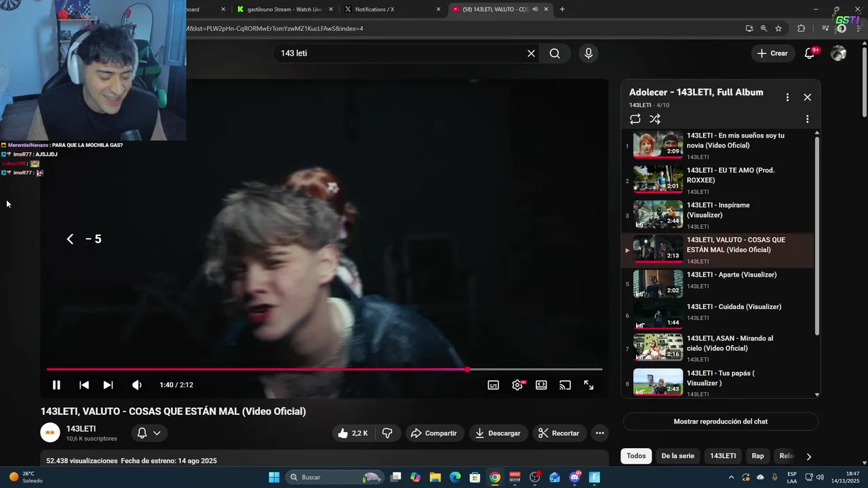The width and height of the screenshot is (868, 488).
Task: Open YouTube notifications bell
Action: tap(809, 54)
